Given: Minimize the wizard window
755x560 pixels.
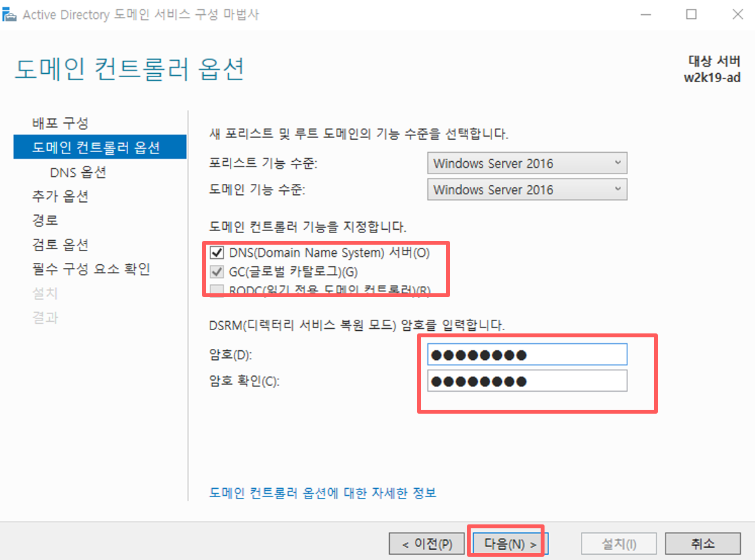Looking at the screenshot, I should (x=646, y=14).
